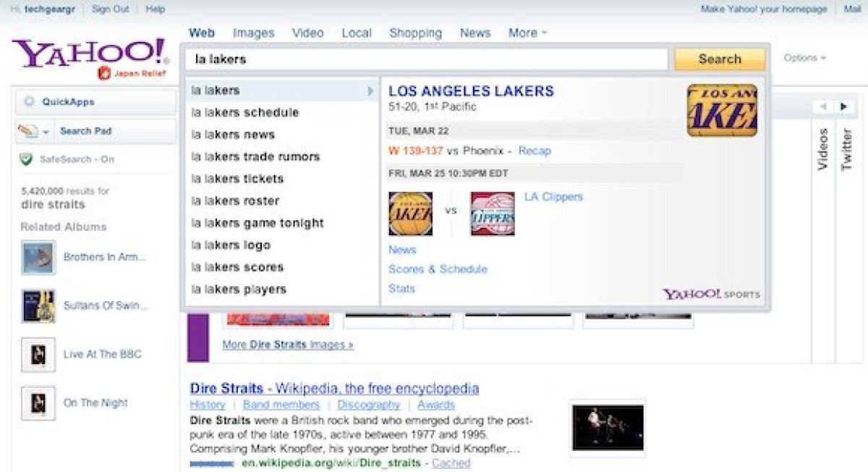Open the Videos vertical tab
The height and width of the screenshot is (472, 868).
pos(822,149)
